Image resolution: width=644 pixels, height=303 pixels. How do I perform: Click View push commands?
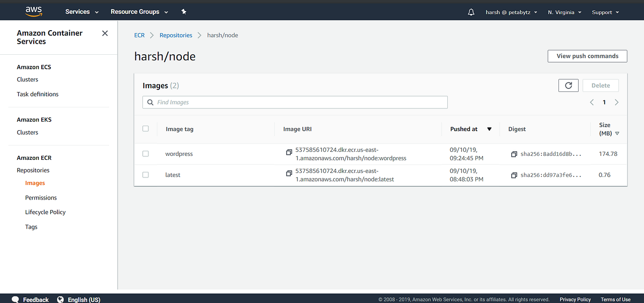click(x=587, y=56)
